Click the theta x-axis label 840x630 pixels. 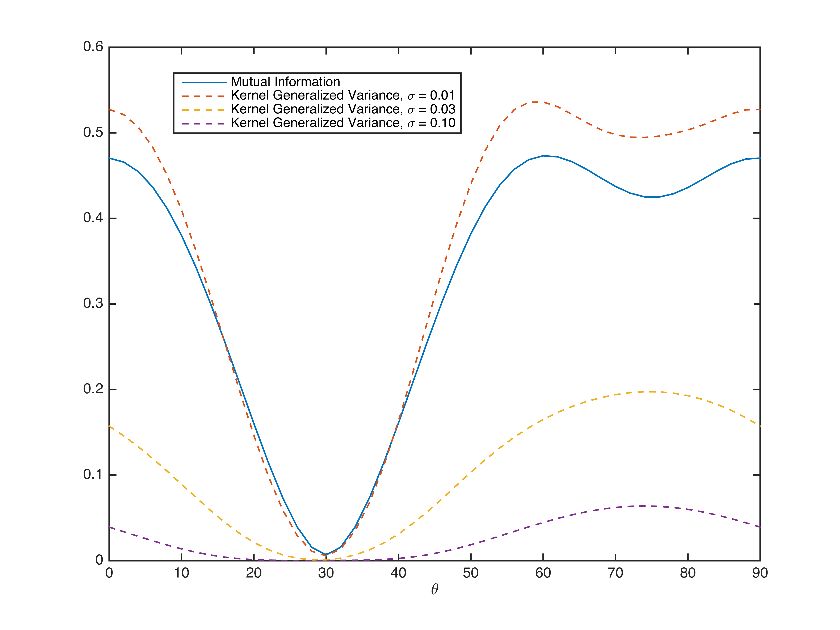[x=435, y=589]
